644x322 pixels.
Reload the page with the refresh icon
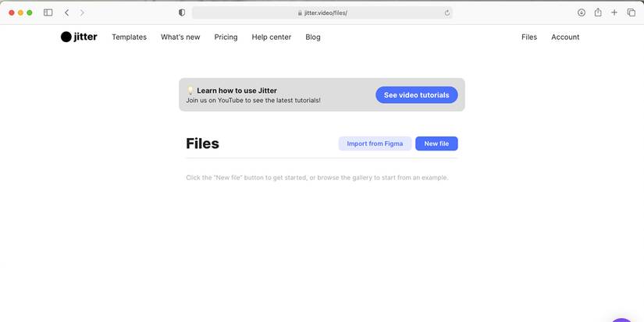point(447,12)
